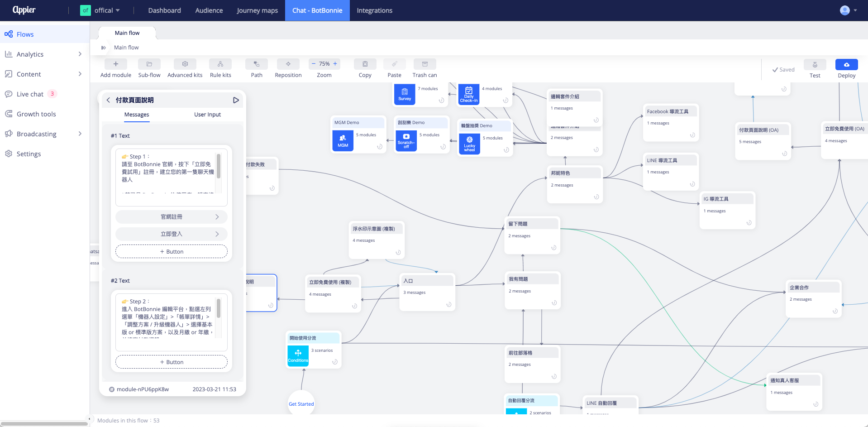Select the 入口 module card

click(x=428, y=292)
